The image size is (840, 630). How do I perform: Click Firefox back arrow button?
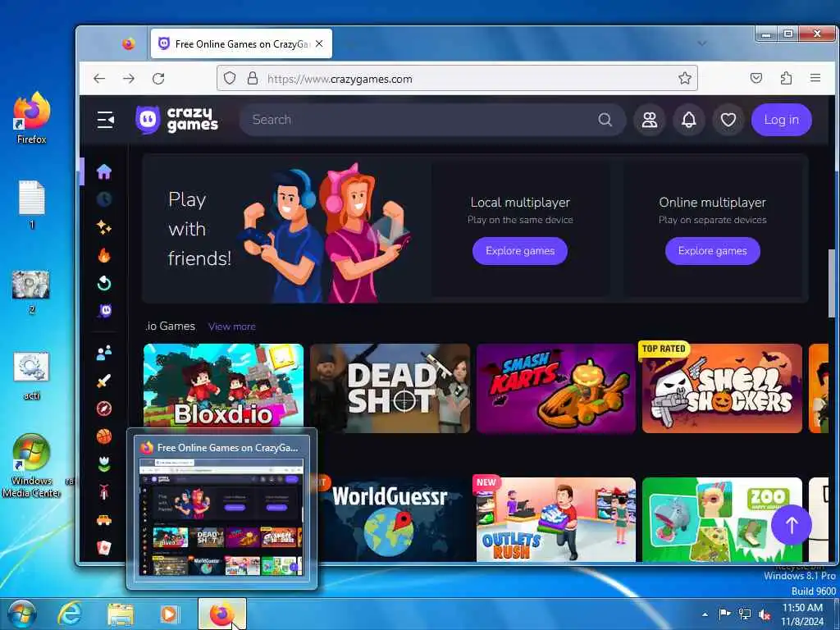99,79
